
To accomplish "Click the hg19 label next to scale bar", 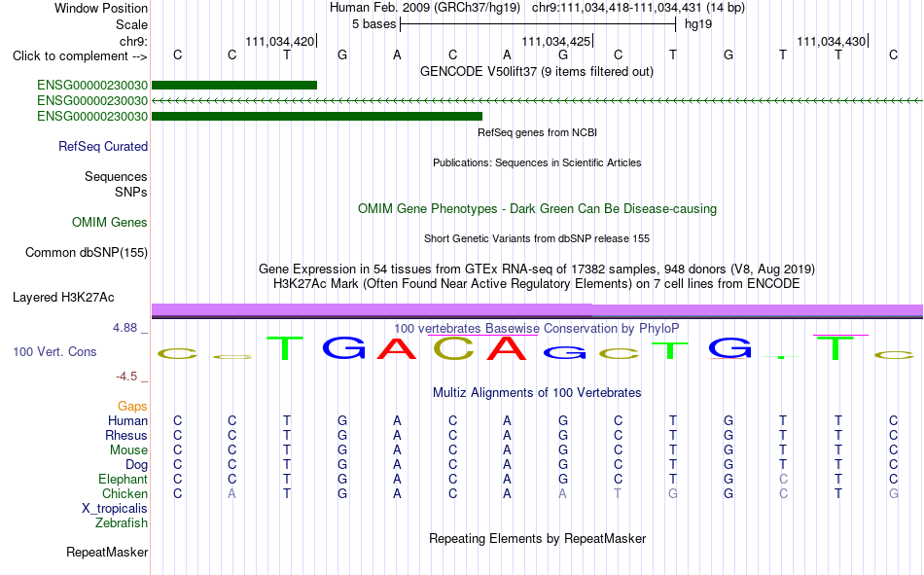I will click(x=698, y=24).
